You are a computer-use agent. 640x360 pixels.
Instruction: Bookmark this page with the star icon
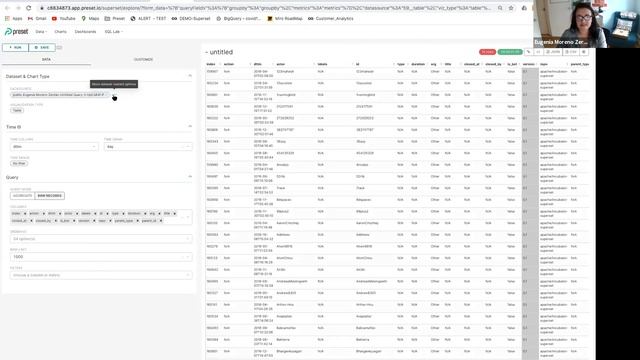(x=511, y=8)
